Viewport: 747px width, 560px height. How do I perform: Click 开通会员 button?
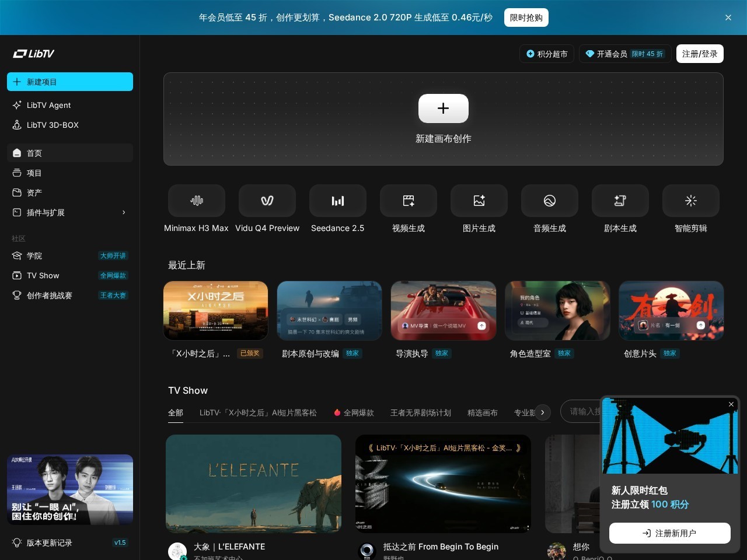coord(625,54)
